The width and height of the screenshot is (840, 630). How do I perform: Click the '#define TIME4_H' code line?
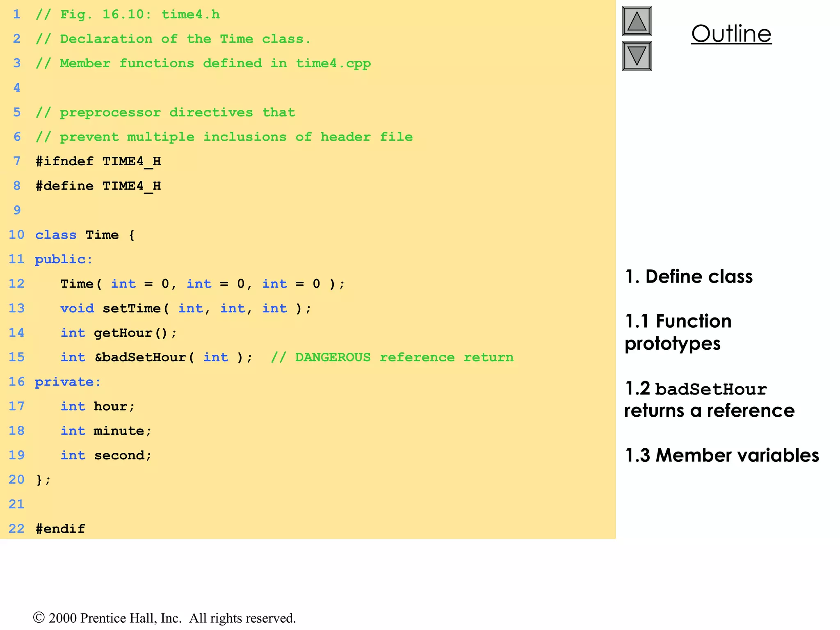(x=98, y=186)
